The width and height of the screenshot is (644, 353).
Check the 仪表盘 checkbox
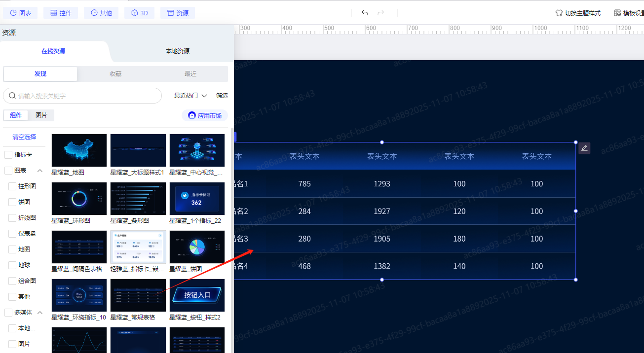[x=12, y=234]
